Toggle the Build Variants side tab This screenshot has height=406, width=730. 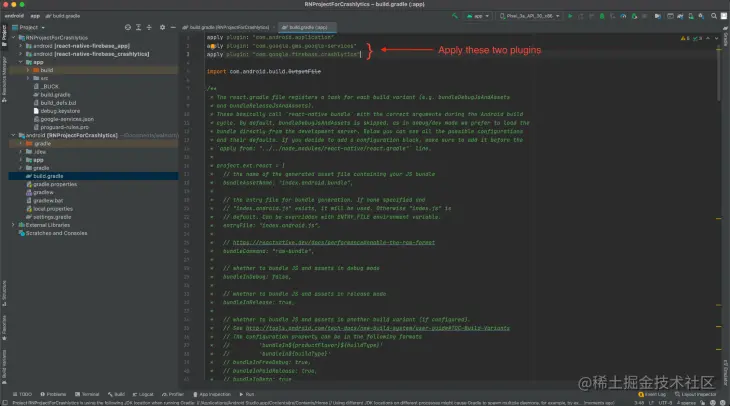click(4, 366)
